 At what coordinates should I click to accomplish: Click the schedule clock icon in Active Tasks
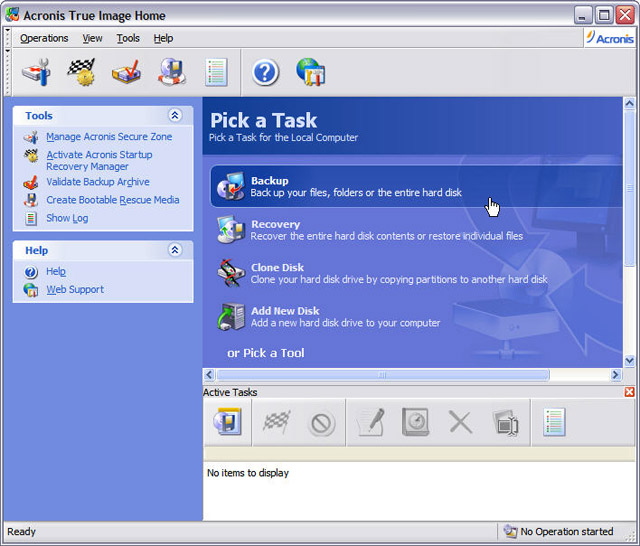coord(416,422)
